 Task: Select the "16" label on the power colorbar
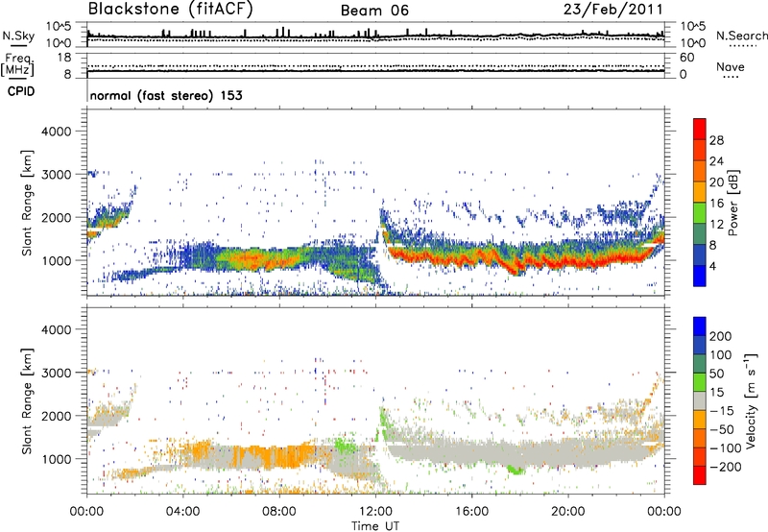pos(716,204)
